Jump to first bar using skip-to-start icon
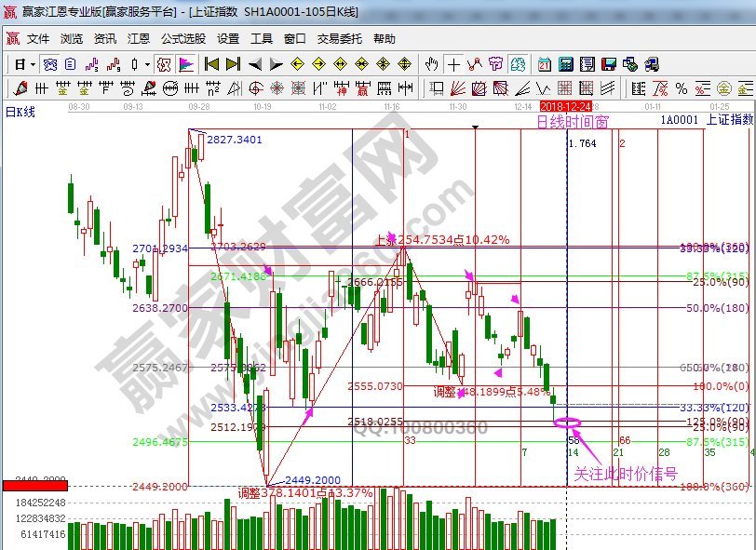The height and width of the screenshot is (550, 756). [x=211, y=64]
